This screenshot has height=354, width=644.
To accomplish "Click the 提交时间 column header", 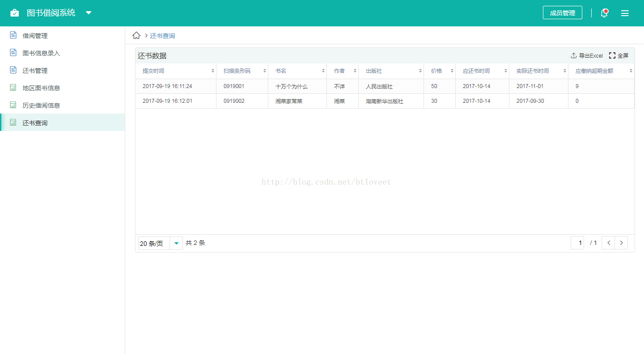I will [x=176, y=71].
